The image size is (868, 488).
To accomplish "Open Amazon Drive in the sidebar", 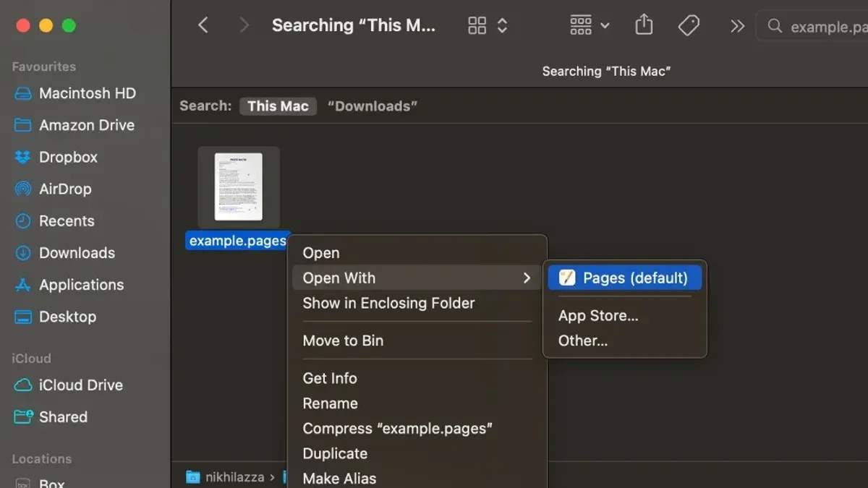I will coord(85,125).
